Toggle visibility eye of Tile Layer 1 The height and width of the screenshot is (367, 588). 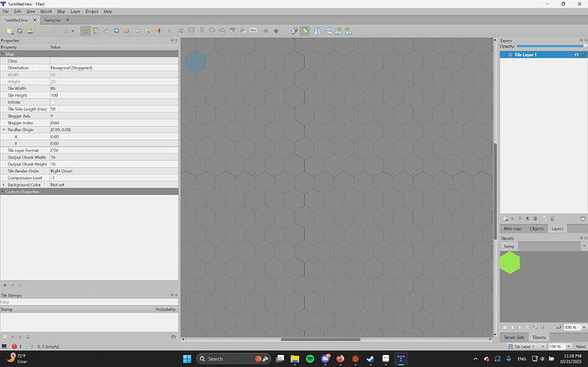[x=576, y=54]
